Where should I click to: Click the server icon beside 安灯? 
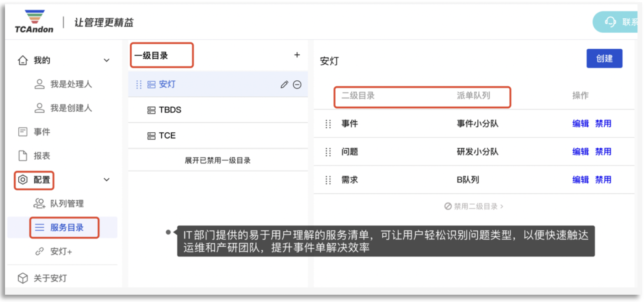(152, 85)
